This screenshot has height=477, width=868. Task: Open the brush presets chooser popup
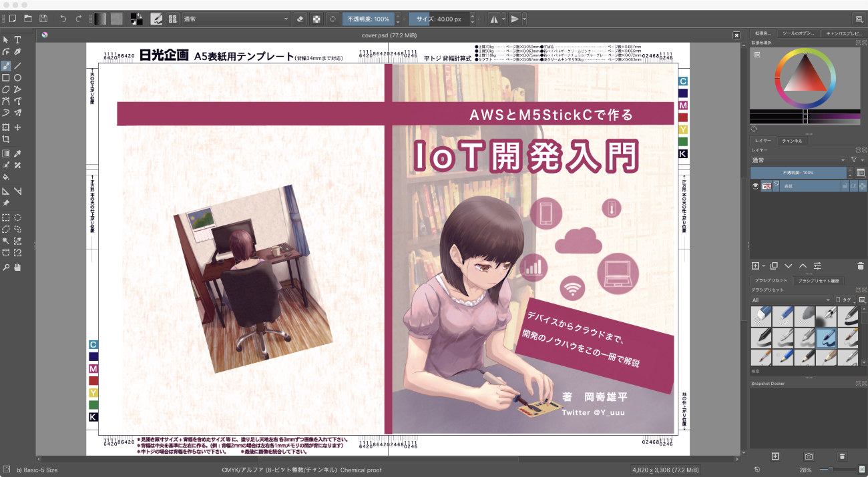click(173, 19)
